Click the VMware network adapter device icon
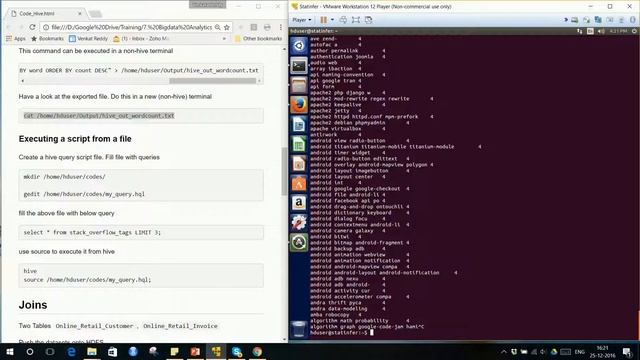 (x=598, y=20)
